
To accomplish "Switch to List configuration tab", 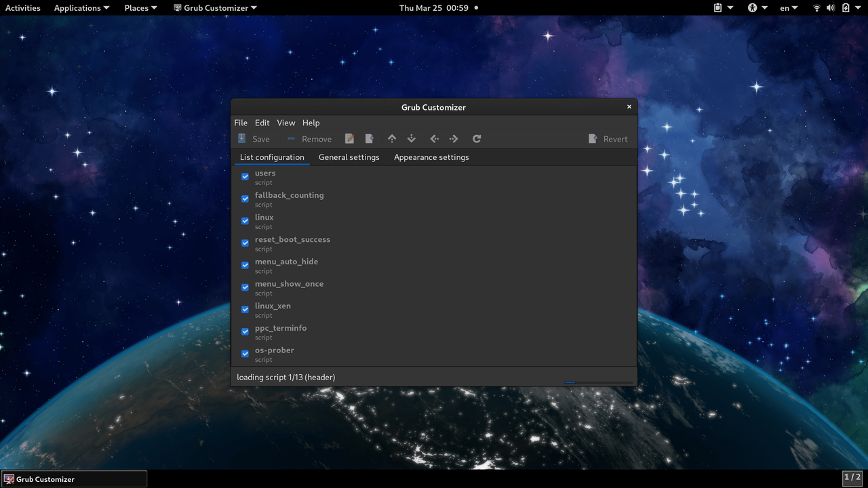I will (272, 157).
